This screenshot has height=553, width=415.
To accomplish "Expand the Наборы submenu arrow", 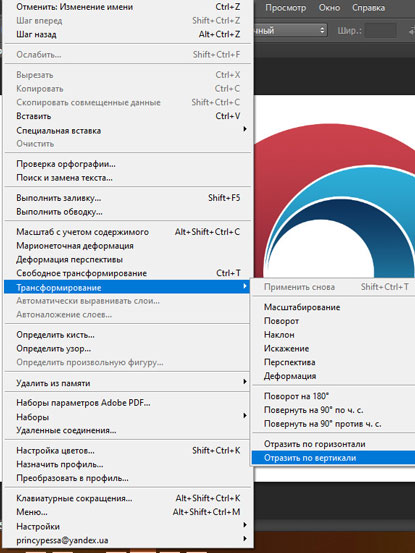I will click(245, 416).
